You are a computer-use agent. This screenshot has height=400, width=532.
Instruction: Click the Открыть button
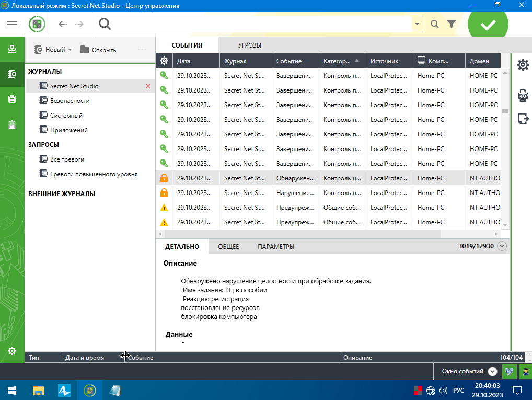click(x=98, y=50)
